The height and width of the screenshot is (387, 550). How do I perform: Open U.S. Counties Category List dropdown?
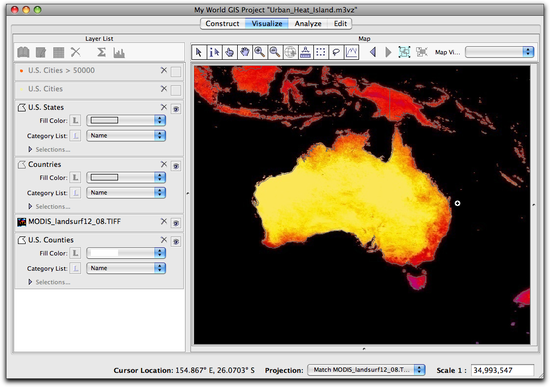(126, 268)
